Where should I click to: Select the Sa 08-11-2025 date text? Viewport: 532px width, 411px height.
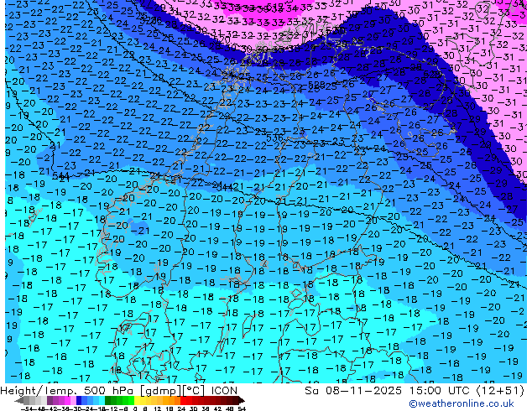tap(353, 391)
